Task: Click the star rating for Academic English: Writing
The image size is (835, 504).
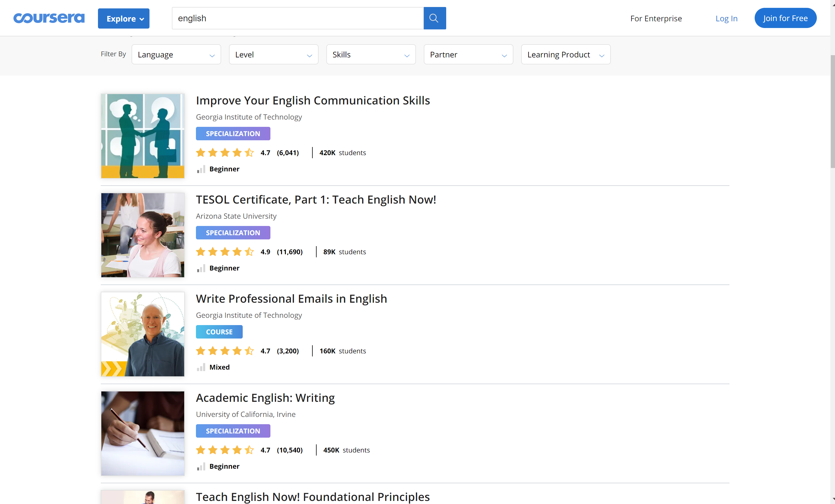Action: (225, 450)
